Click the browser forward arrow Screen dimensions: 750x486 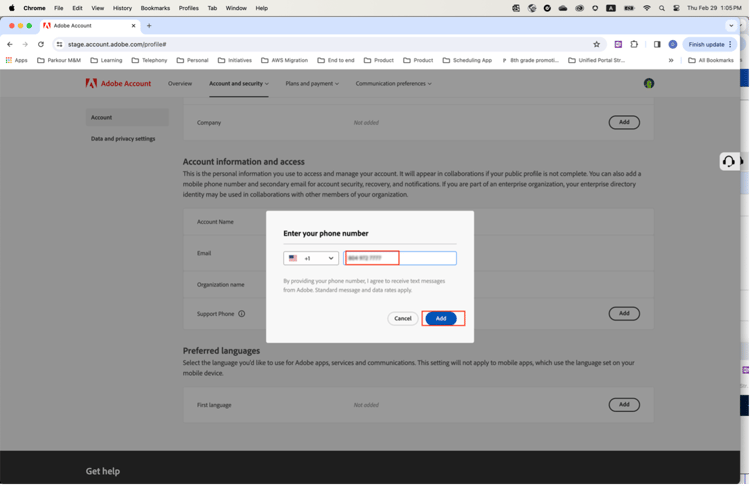tap(25, 44)
